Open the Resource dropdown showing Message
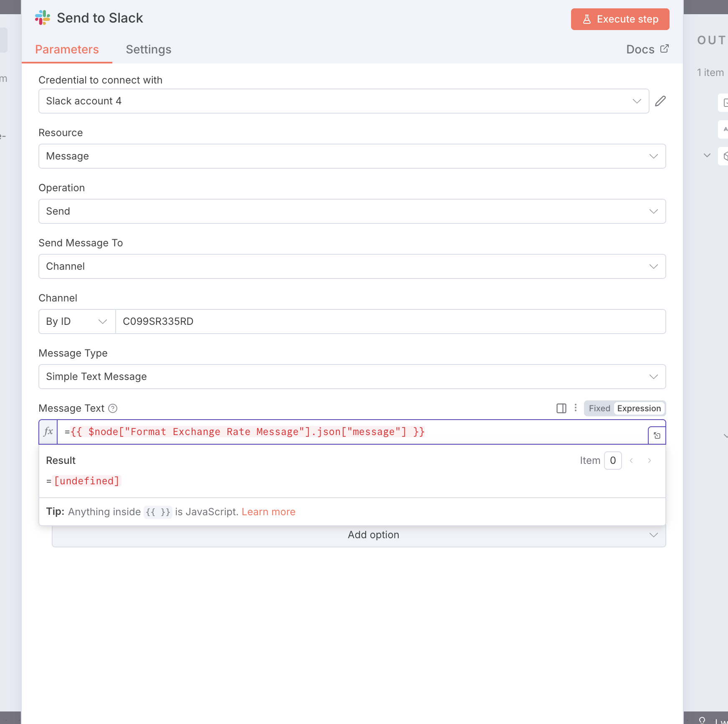Image resolution: width=728 pixels, height=724 pixels. point(352,156)
